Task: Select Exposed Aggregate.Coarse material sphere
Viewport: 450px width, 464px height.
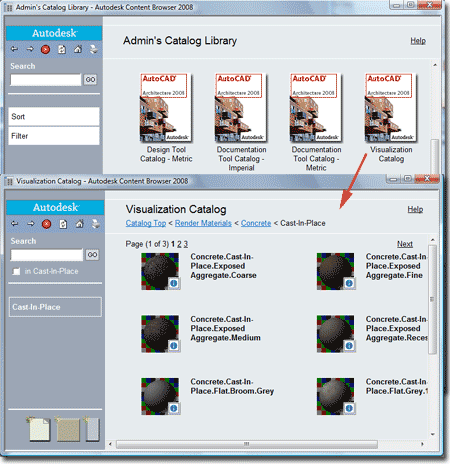Action: pyautogui.click(x=160, y=271)
